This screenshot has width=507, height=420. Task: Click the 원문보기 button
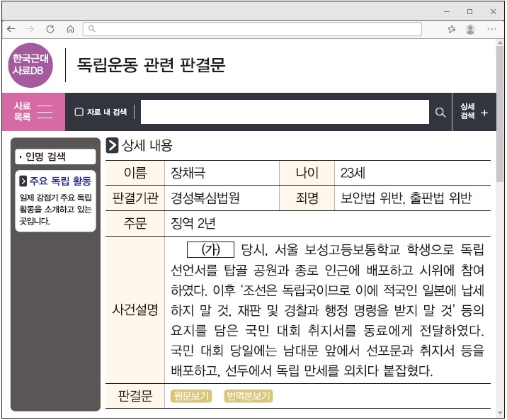click(x=191, y=395)
